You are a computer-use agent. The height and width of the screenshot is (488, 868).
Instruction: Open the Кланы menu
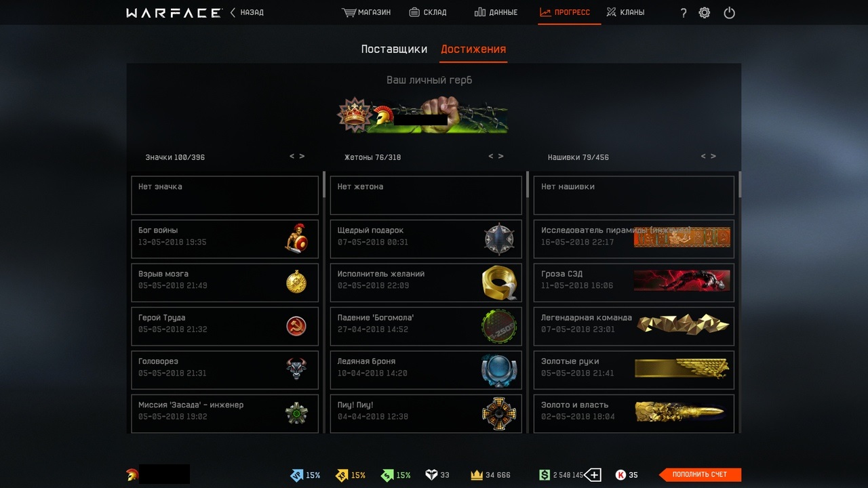coord(625,12)
